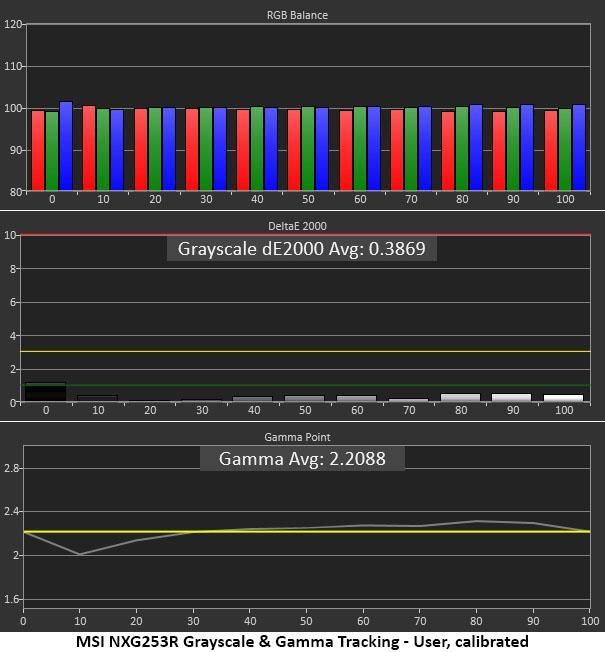This screenshot has width=605, height=652.
Task: Click the MSI NXG253R caption text
Action: click(302, 642)
